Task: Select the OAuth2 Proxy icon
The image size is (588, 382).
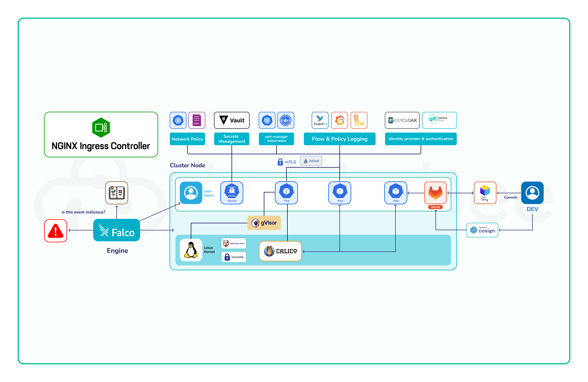Action: 439,120
